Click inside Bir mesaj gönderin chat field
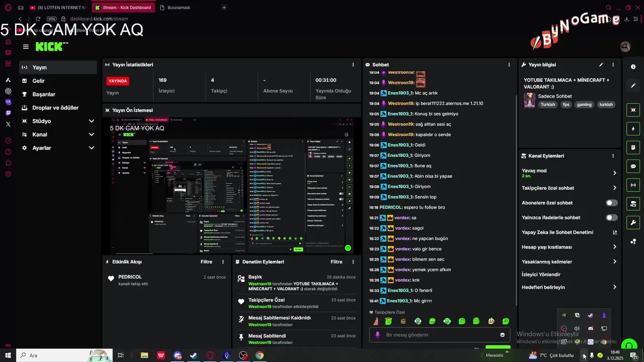Viewport: 644px width, 362px height. (x=440, y=335)
